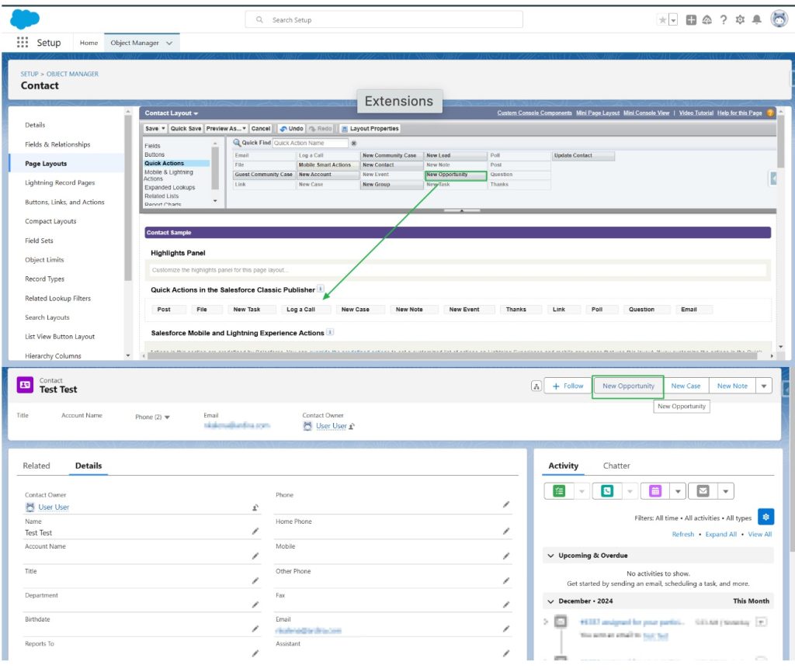795x672 pixels.
Task: Edit the Name field pencil icon
Action: pos(255,532)
